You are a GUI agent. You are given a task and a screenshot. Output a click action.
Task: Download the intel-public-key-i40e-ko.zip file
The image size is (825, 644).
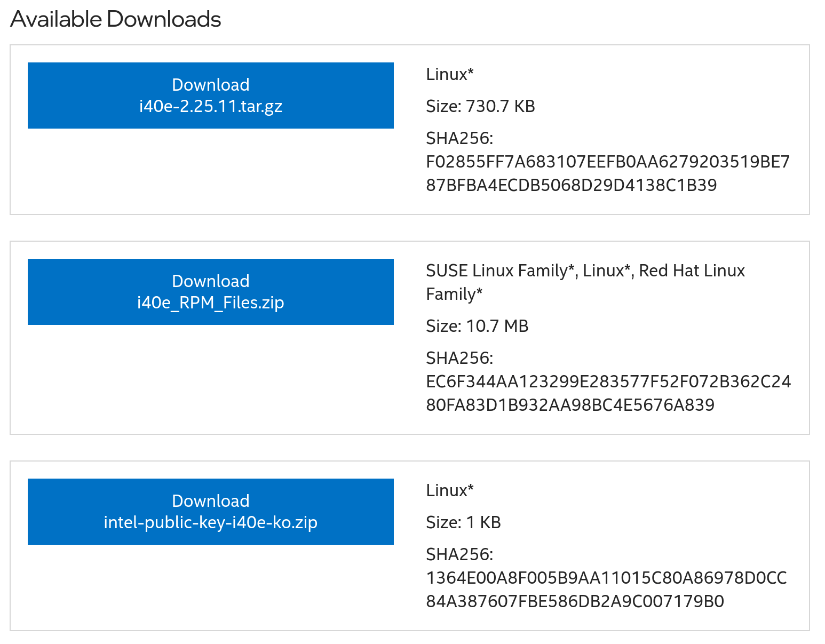click(210, 512)
